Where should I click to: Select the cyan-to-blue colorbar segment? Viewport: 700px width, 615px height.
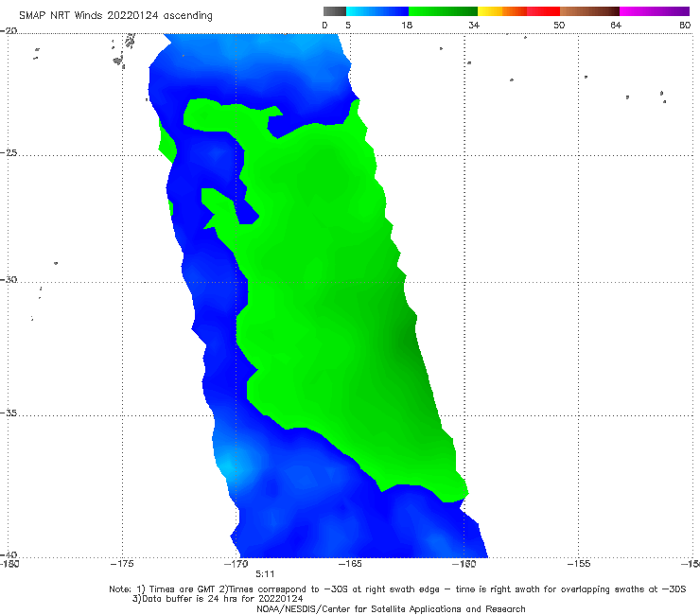[377, 11]
